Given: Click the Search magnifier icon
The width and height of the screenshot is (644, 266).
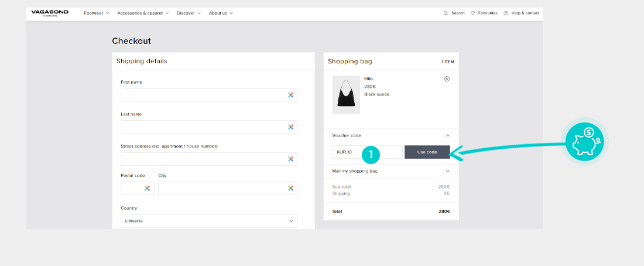Looking at the screenshot, I should (446, 13).
